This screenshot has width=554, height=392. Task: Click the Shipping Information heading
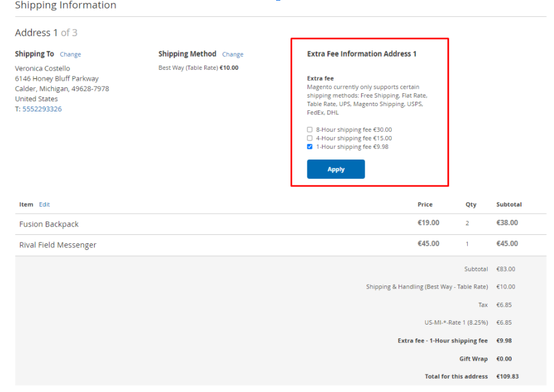[x=65, y=5]
